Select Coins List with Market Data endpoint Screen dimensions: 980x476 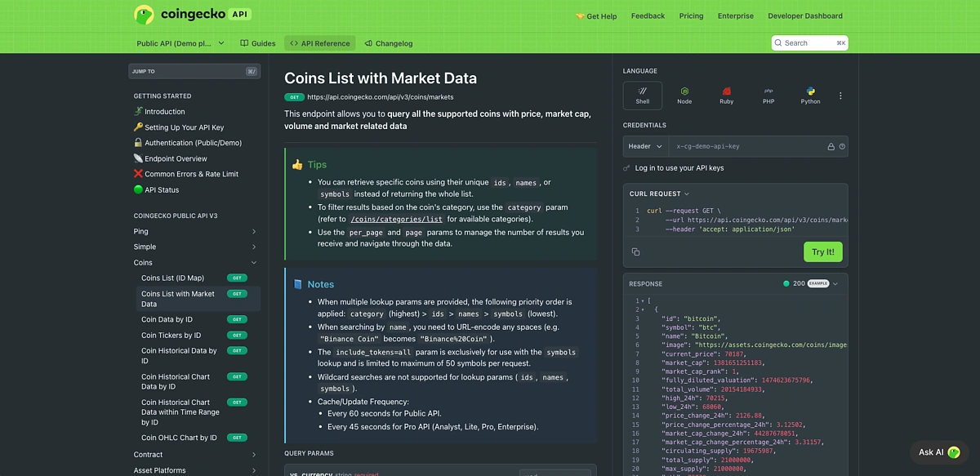(x=198, y=299)
